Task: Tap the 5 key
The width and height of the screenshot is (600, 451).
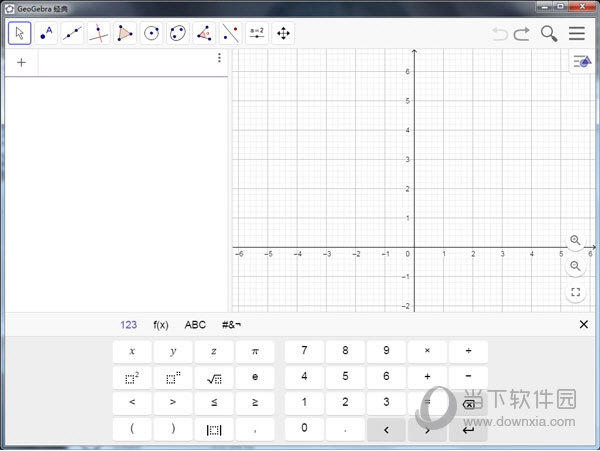Action: click(x=345, y=377)
